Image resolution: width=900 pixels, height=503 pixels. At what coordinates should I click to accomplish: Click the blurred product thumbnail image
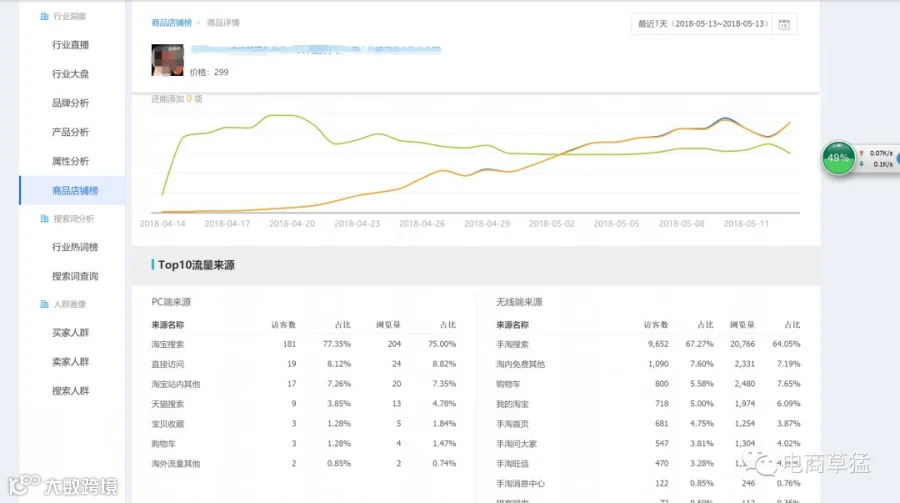click(168, 60)
